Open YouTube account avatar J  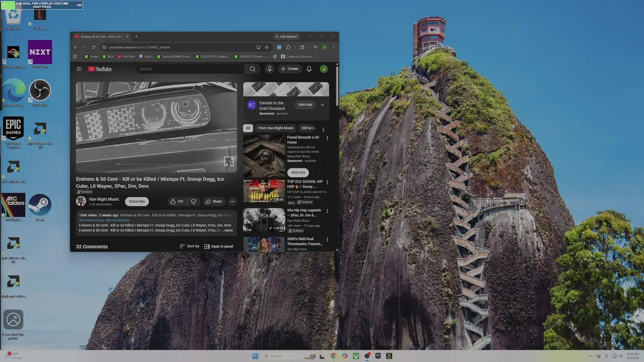(324, 69)
